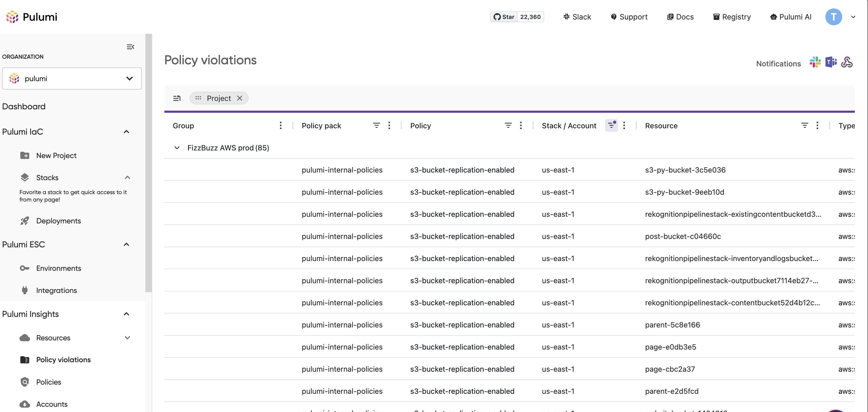
Task: Collapse the Pulumi IaC section
Action: 126,132
